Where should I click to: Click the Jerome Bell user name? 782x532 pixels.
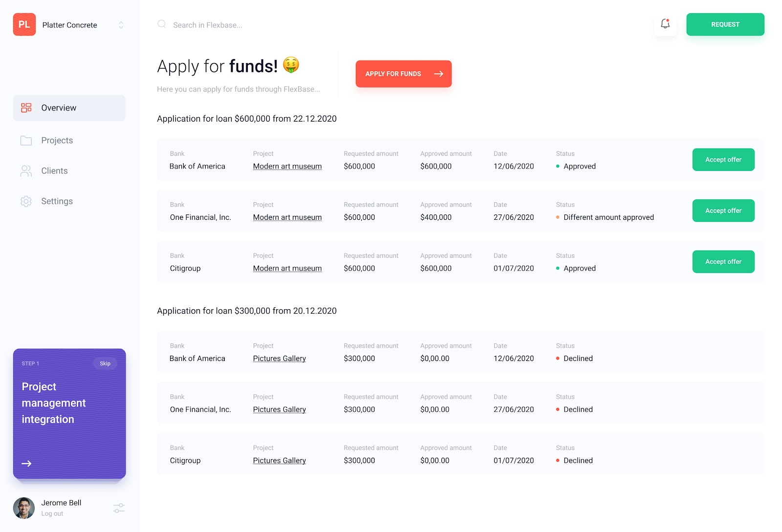(x=61, y=503)
